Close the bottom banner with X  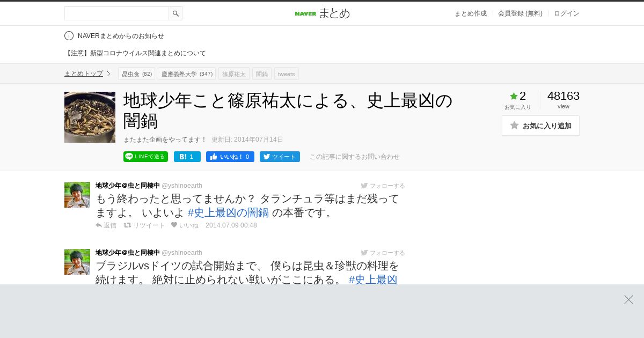(628, 300)
